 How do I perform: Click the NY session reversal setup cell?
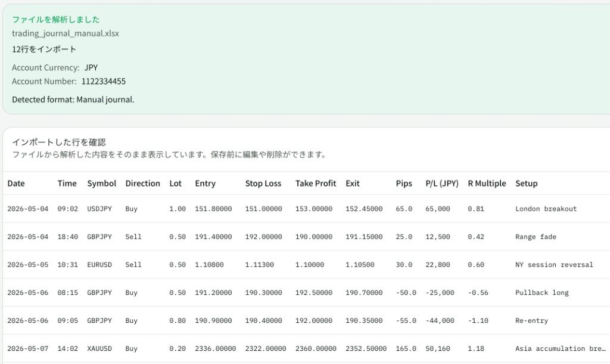tap(554, 265)
